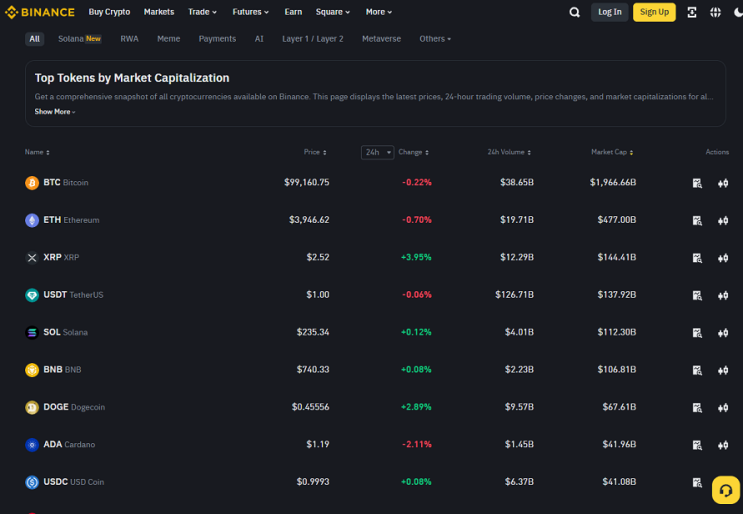The width and height of the screenshot is (743, 514).
Task: Open the globe language settings icon
Action: 716,12
